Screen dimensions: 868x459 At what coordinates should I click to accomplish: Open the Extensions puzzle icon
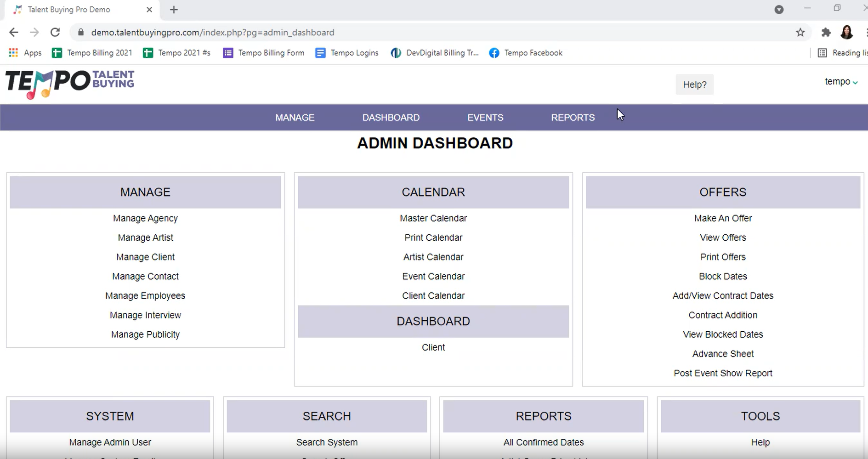point(826,32)
